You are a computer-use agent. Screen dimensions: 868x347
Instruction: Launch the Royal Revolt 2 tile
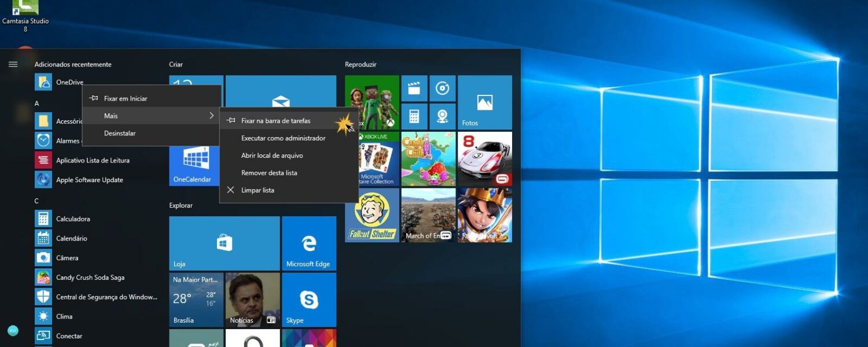click(485, 215)
